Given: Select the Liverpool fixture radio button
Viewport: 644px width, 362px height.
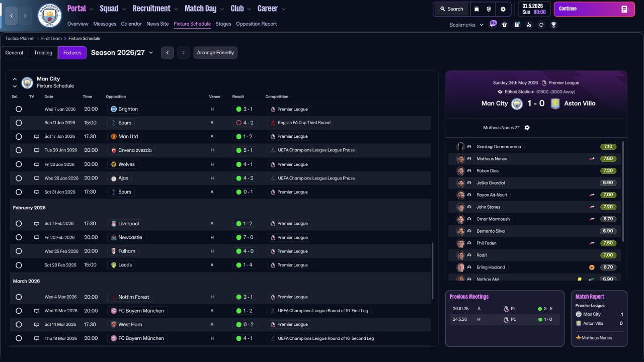Looking at the screenshot, I should point(19,224).
